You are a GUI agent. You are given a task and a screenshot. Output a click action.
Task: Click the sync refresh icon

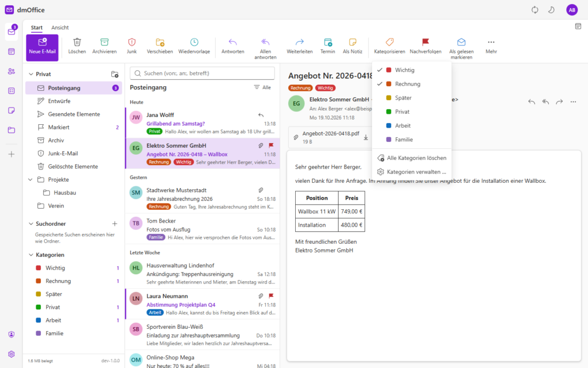535,10
